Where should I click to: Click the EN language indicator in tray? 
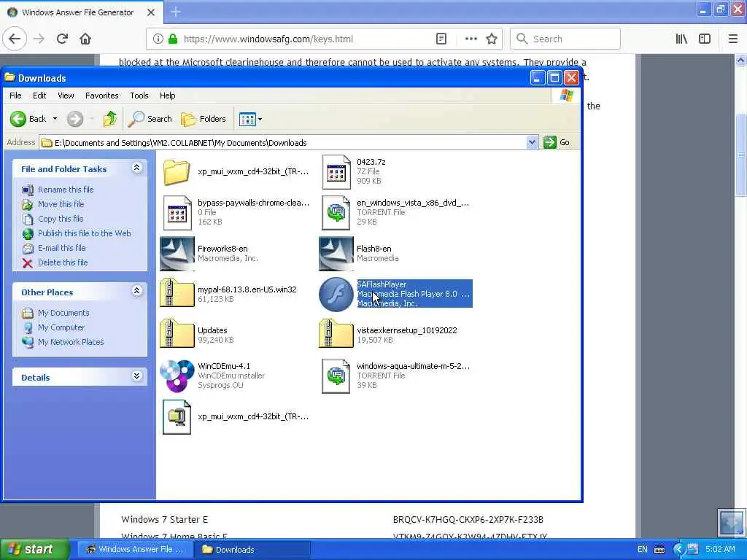coord(642,550)
